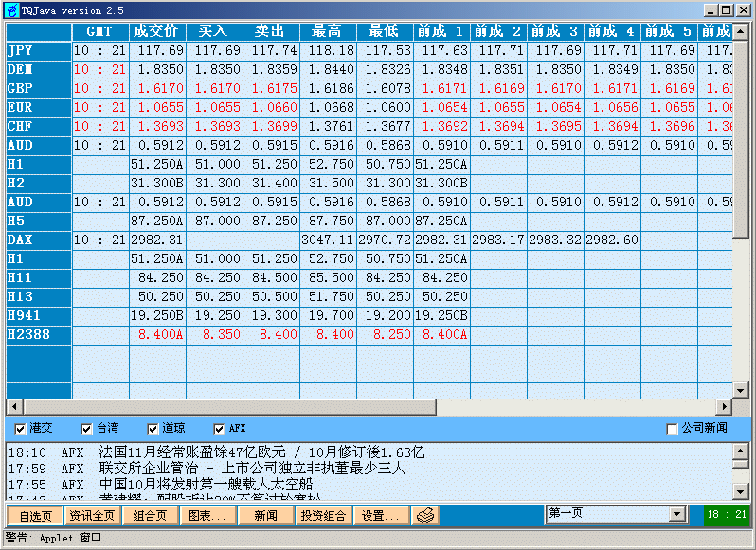756x550 pixels.
Task: Open the 图表... chart button
Action: (207, 515)
